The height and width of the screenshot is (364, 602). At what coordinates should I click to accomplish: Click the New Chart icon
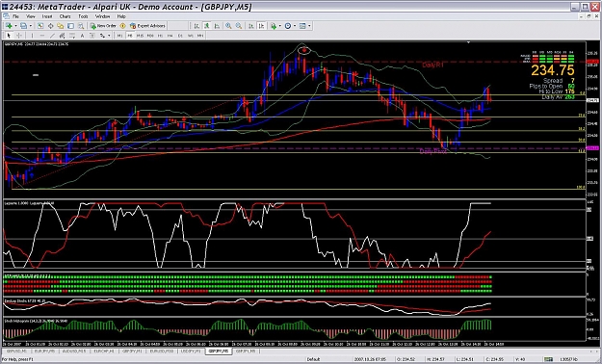pyautogui.click(x=9, y=26)
